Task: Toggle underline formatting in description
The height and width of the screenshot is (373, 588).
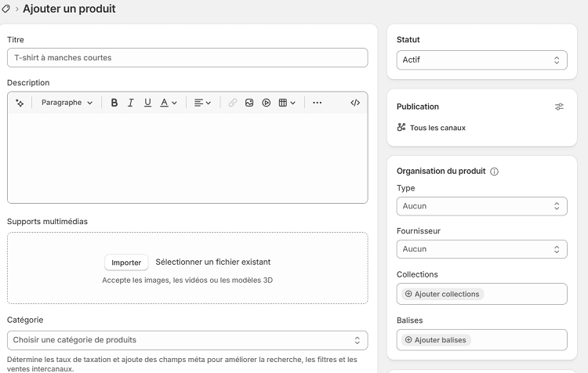Action: tap(147, 103)
